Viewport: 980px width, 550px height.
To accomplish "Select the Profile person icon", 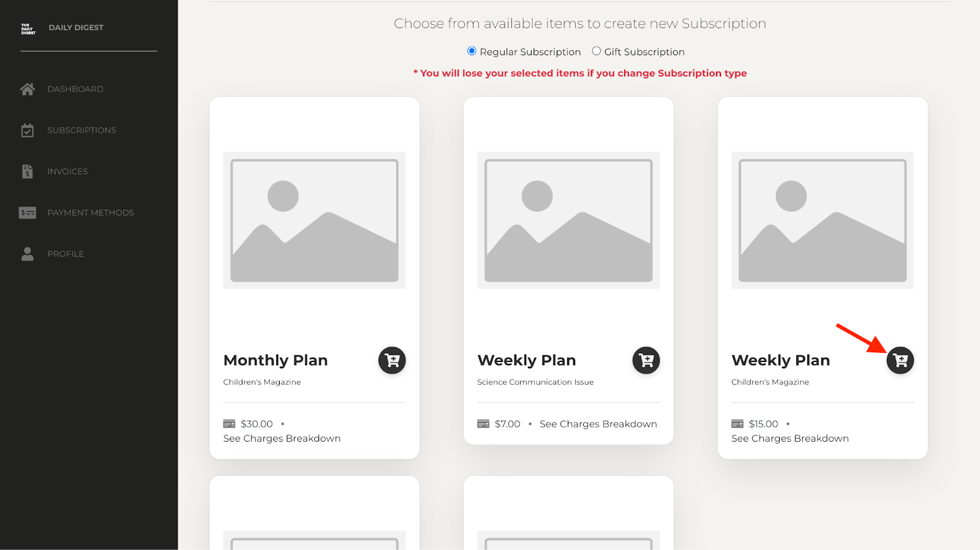I will (27, 253).
